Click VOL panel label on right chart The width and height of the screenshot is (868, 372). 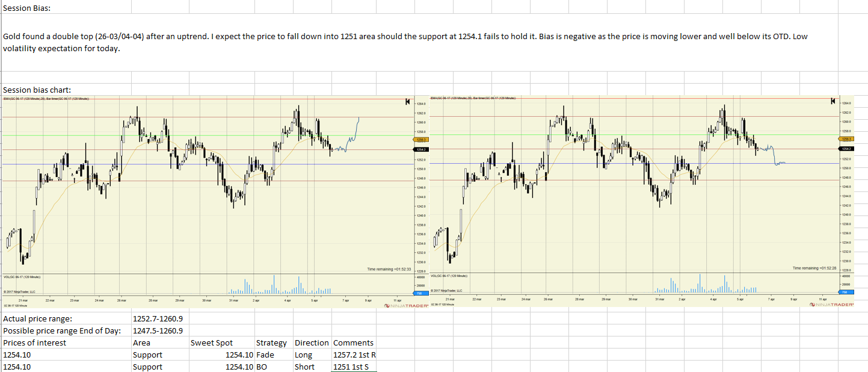(449, 276)
